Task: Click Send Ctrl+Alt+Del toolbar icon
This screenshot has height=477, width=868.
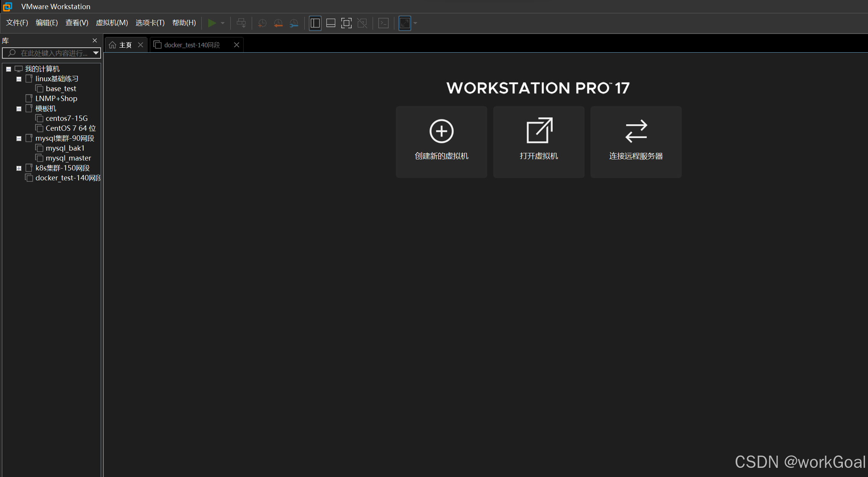Action: coord(241,23)
